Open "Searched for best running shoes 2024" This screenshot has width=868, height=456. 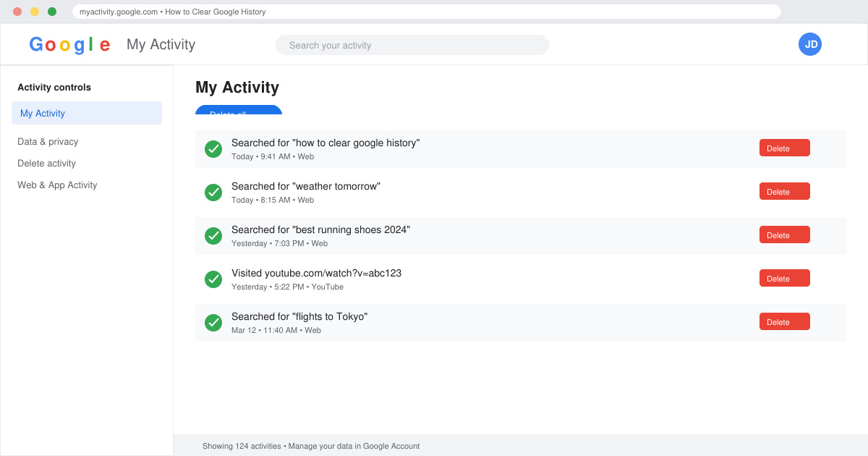click(320, 229)
